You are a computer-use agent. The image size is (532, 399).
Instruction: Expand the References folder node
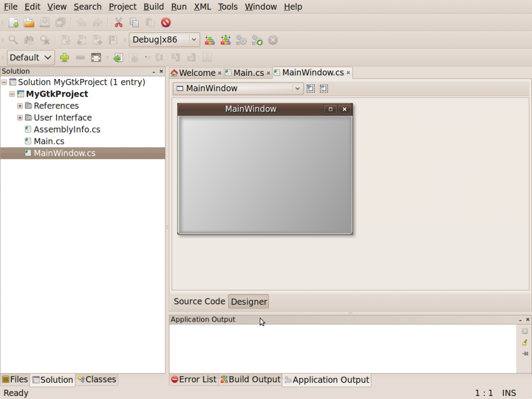pyautogui.click(x=20, y=106)
